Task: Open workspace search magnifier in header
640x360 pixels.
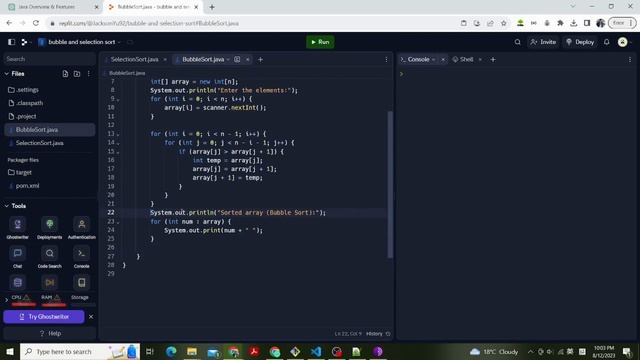Action: (518, 42)
